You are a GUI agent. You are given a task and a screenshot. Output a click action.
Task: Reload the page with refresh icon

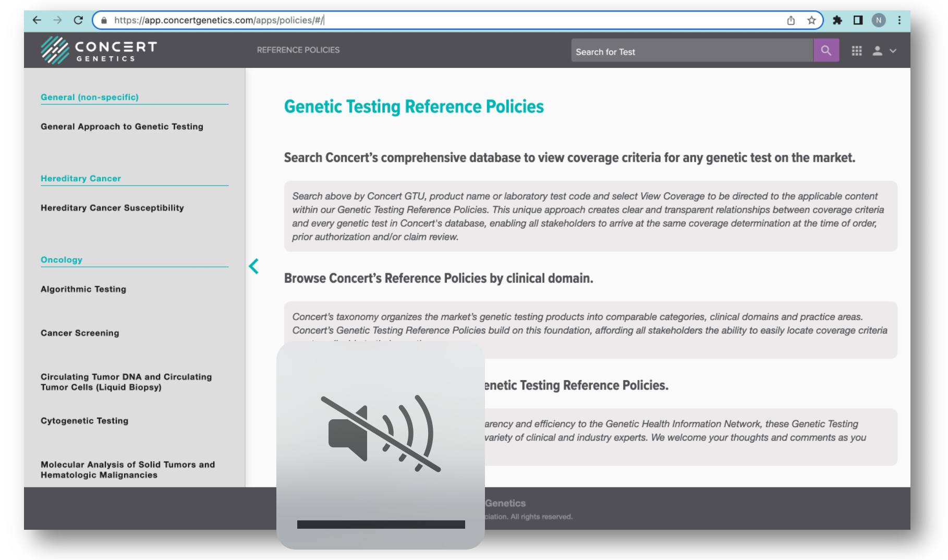pyautogui.click(x=78, y=20)
